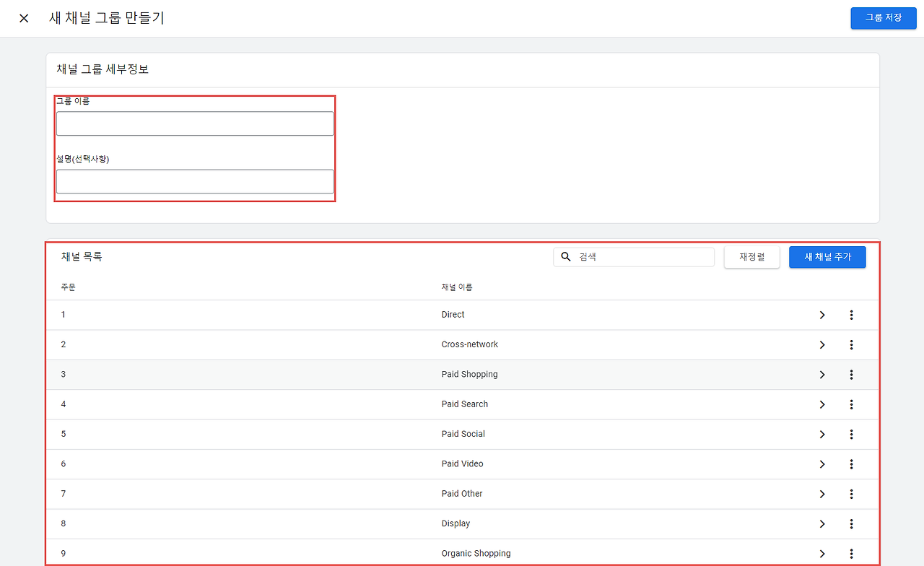924x566 pixels.
Task: Open more options for Organic Shopping
Action: tap(852, 554)
